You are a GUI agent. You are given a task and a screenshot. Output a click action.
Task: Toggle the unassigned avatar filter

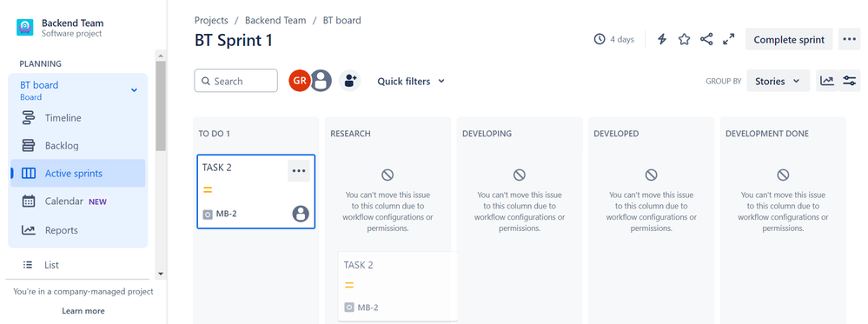click(x=321, y=81)
